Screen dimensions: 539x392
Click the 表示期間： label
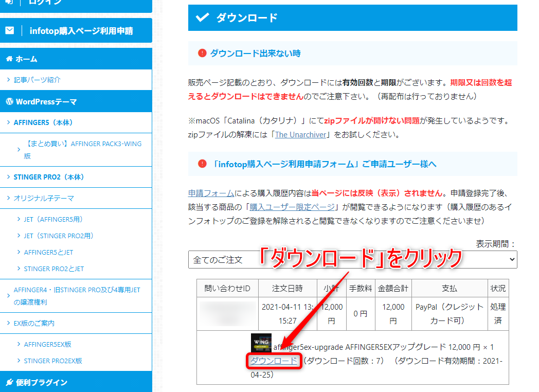point(496,244)
